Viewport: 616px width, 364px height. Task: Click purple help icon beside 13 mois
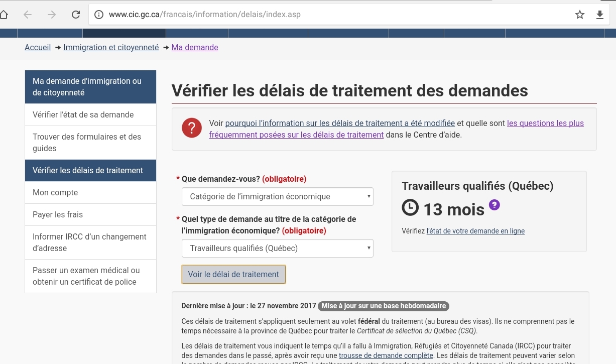tap(494, 205)
